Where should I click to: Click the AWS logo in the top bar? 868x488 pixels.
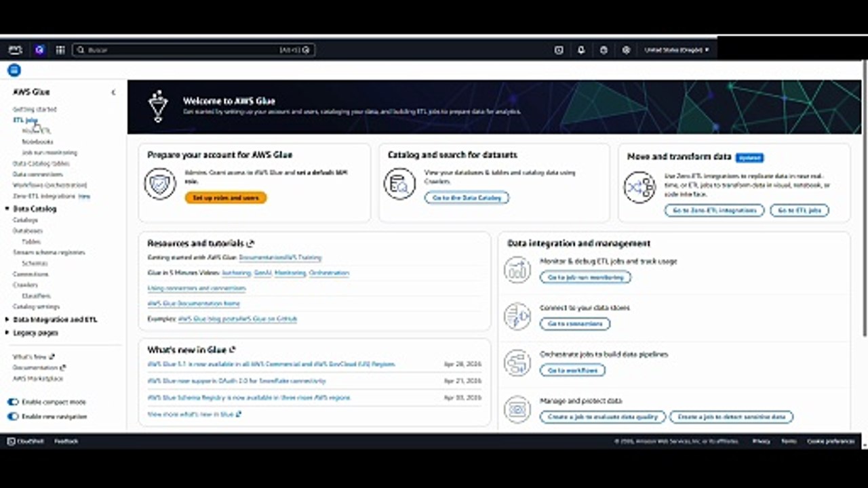coord(15,49)
